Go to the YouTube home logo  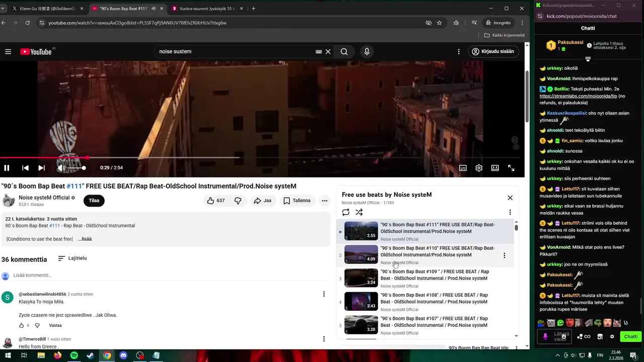37,51
